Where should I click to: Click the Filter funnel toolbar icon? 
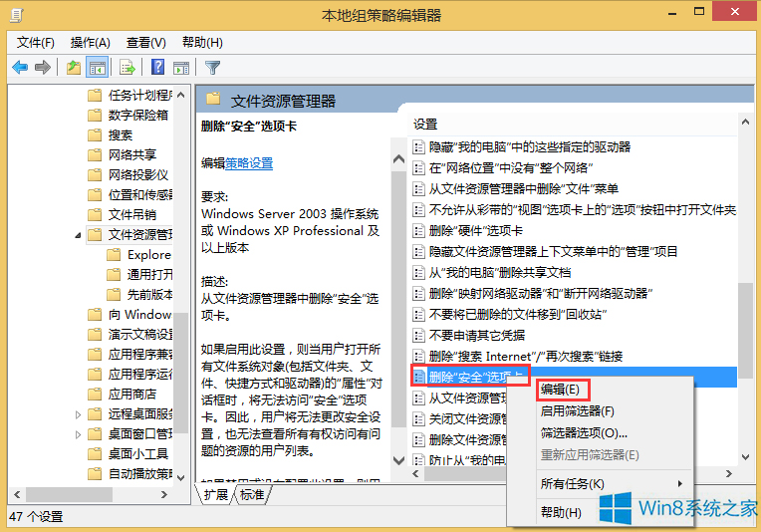212,68
